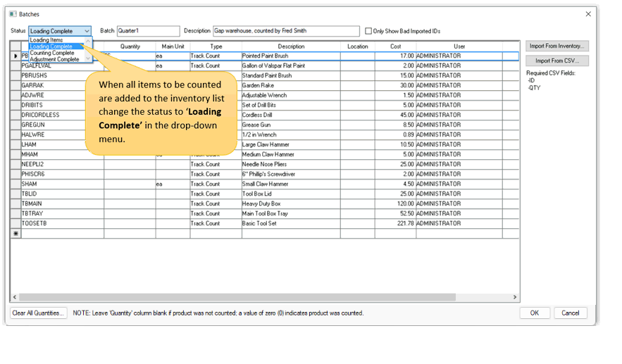Click the Quantity column header
Viewport: 622px width, 364px height.
click(130, 46)
